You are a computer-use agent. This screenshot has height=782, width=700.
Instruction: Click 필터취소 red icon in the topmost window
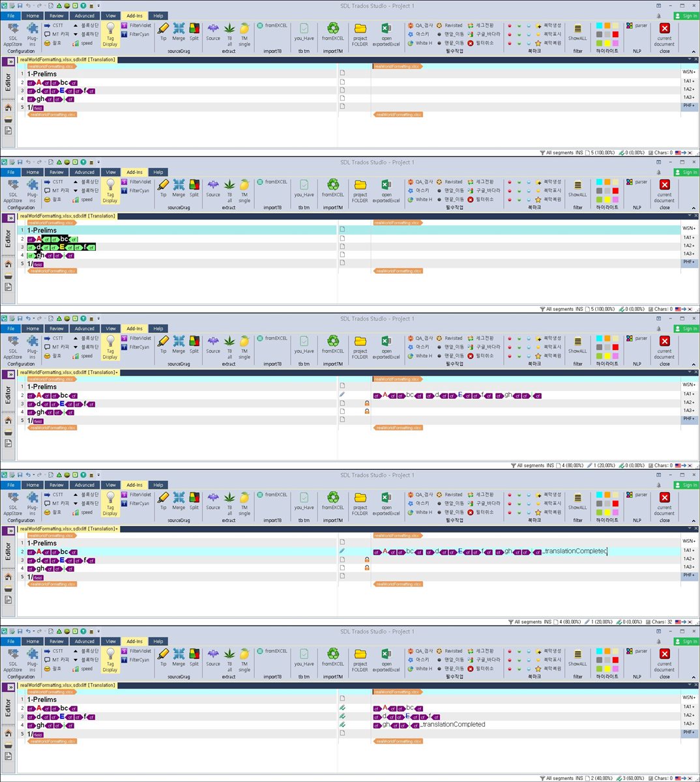[480, 43]
